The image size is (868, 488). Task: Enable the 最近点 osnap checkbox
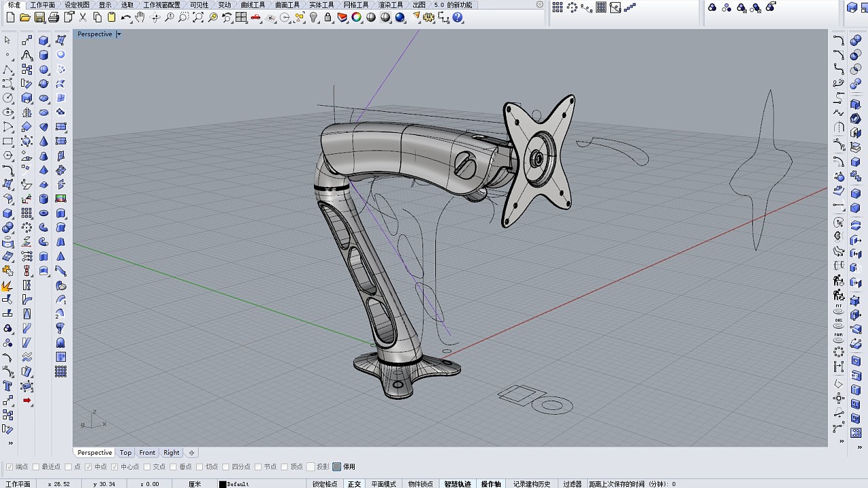36,467
